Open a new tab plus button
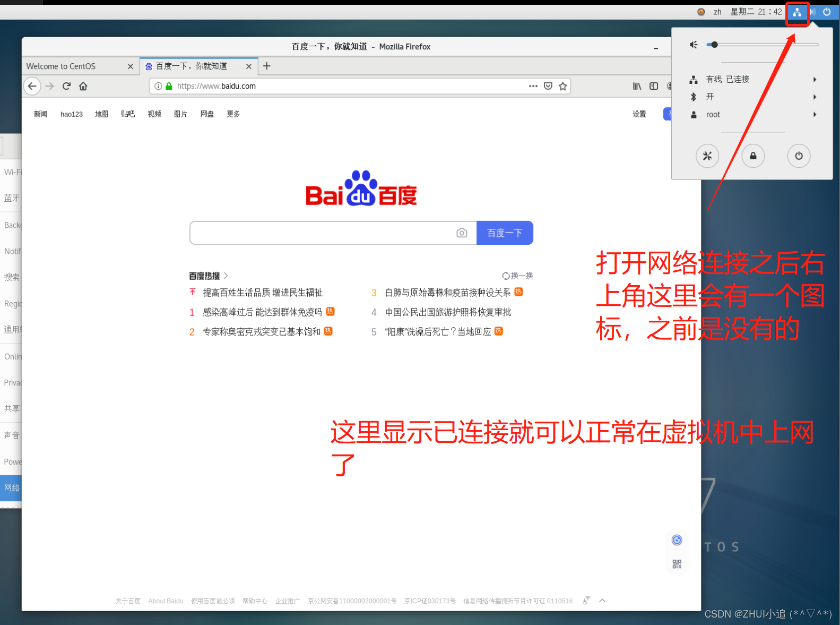The height and width of the screenshot is (625, 840). tap(267, 66)
